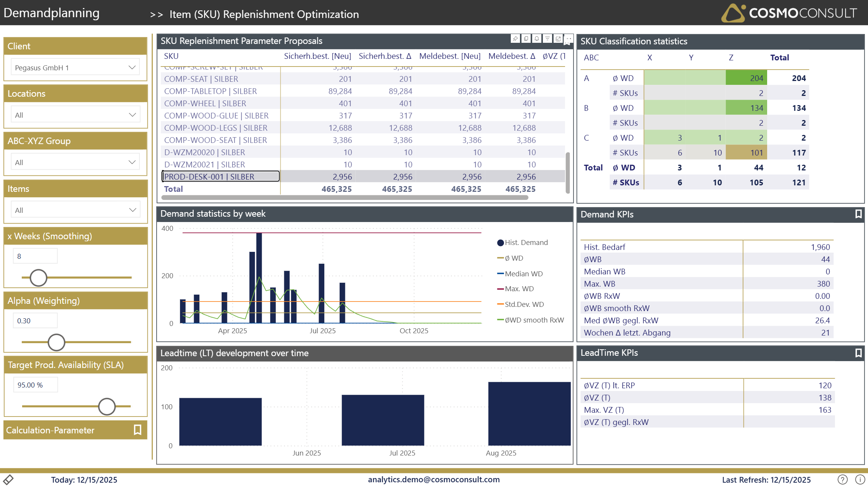Click the LeadTime KPIs bookmark icon

pos(858,353)
